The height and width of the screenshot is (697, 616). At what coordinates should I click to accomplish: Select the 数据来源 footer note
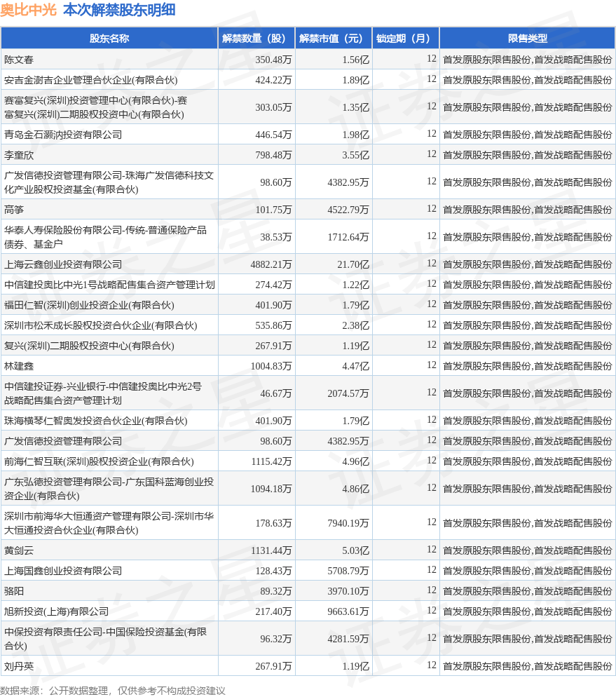pyautogui.click(x=113, y=690)
